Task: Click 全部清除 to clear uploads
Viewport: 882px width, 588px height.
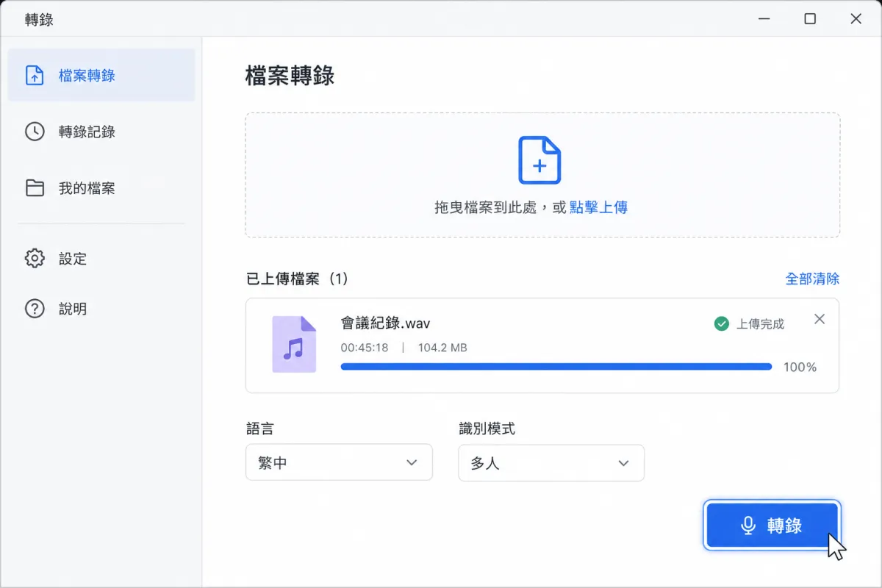Action: point(812,279)
